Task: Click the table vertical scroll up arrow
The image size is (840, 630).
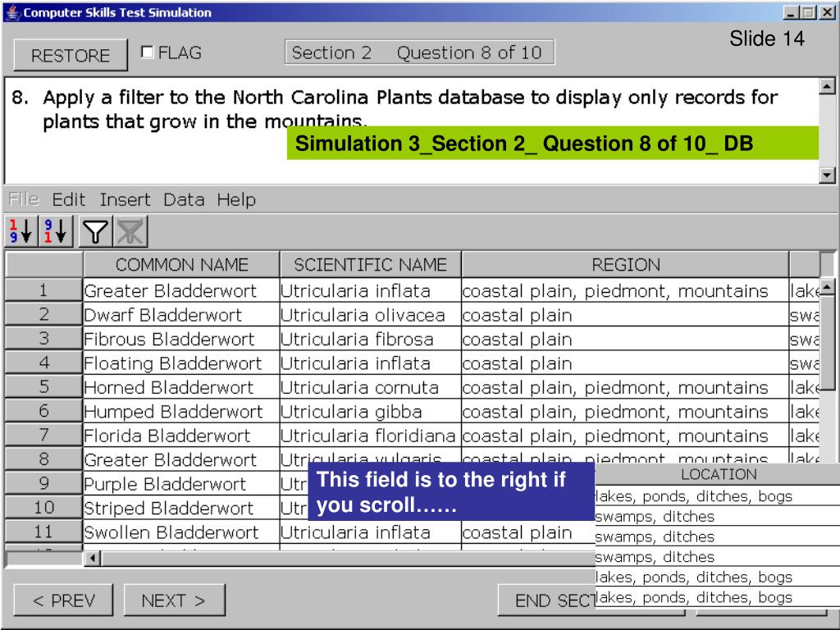Action: coord(828,287)
